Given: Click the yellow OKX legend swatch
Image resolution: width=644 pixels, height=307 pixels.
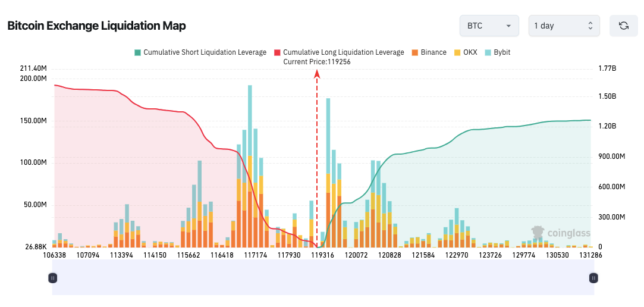Looking at the screenshot, I should pyautogui.click(x=457, y=52).
